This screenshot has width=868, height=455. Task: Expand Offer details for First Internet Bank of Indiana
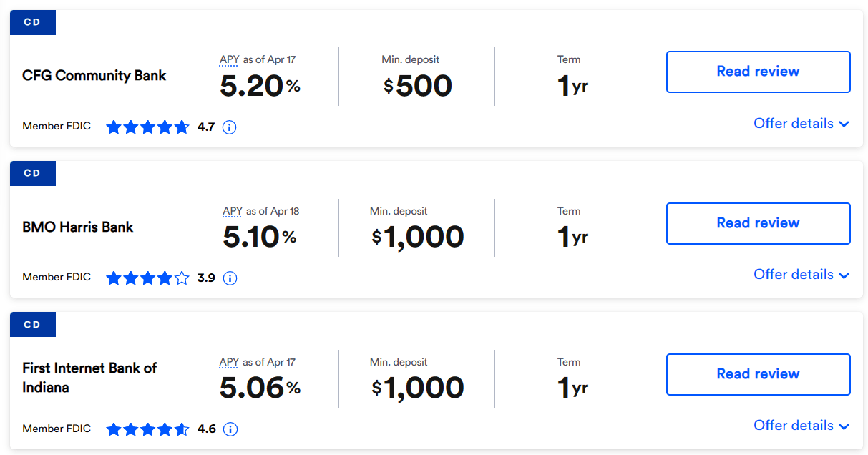tap(801, 426)
